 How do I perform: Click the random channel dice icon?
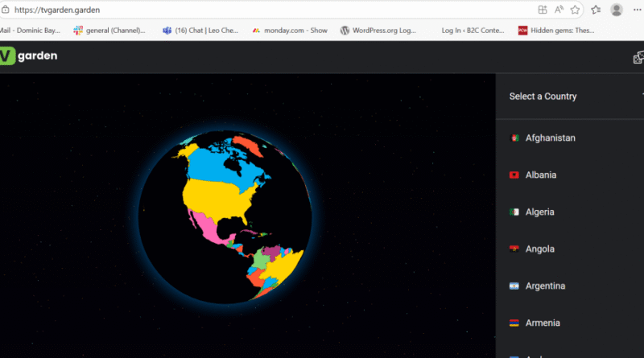click(x=638, y=57)
